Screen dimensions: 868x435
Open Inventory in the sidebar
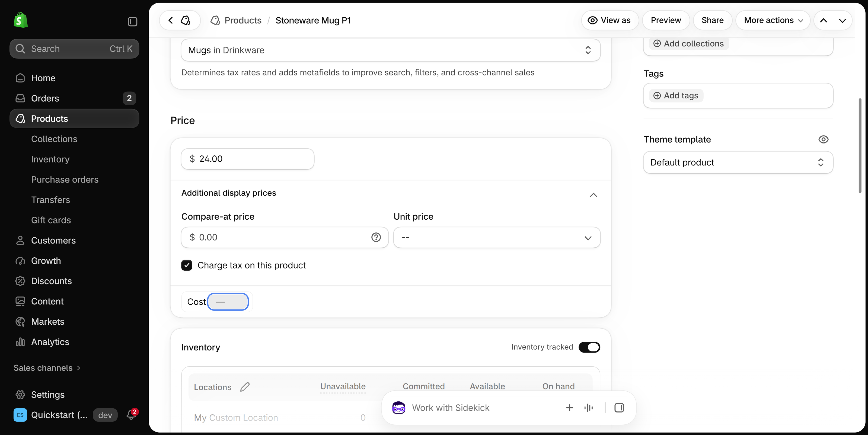(50, 159)
